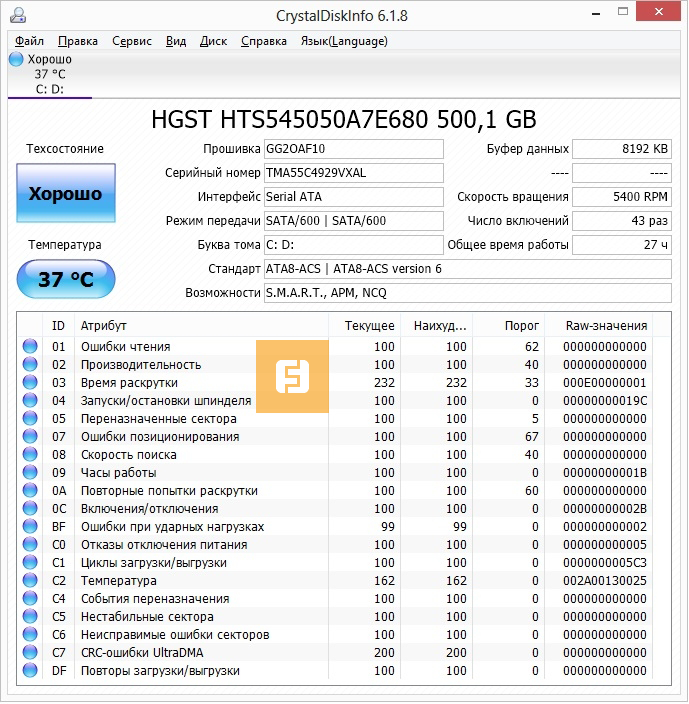Click status orb of row C5 Нестабильные сектора
The image size is (689, 704).
pyautogui.click(x=30, y=616)
